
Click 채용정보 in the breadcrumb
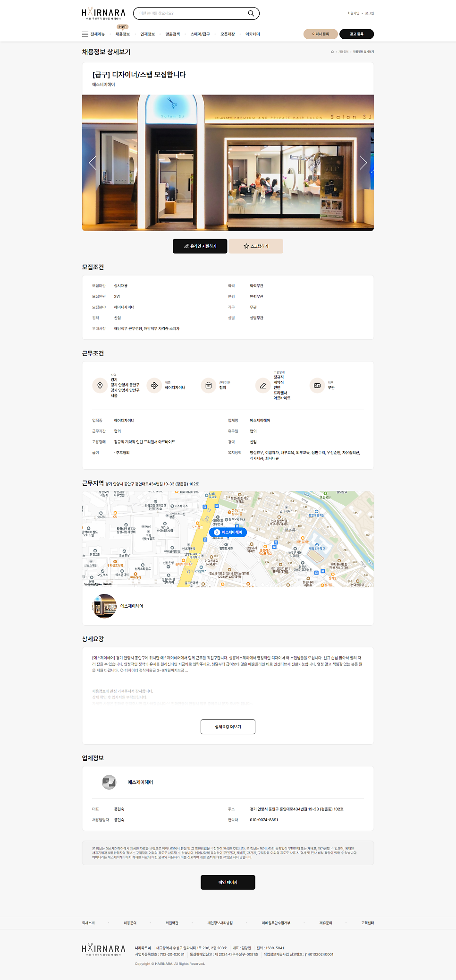click(x=343, y=52)
